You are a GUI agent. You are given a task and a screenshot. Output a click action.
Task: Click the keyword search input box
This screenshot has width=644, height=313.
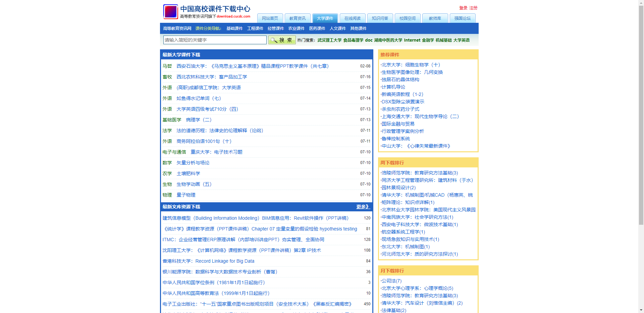214,40
